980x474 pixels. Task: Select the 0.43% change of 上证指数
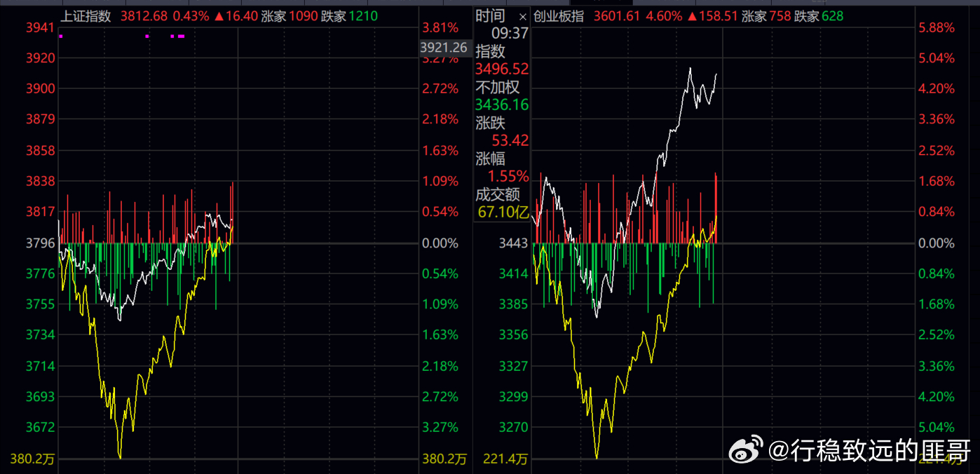click(191, 16)
